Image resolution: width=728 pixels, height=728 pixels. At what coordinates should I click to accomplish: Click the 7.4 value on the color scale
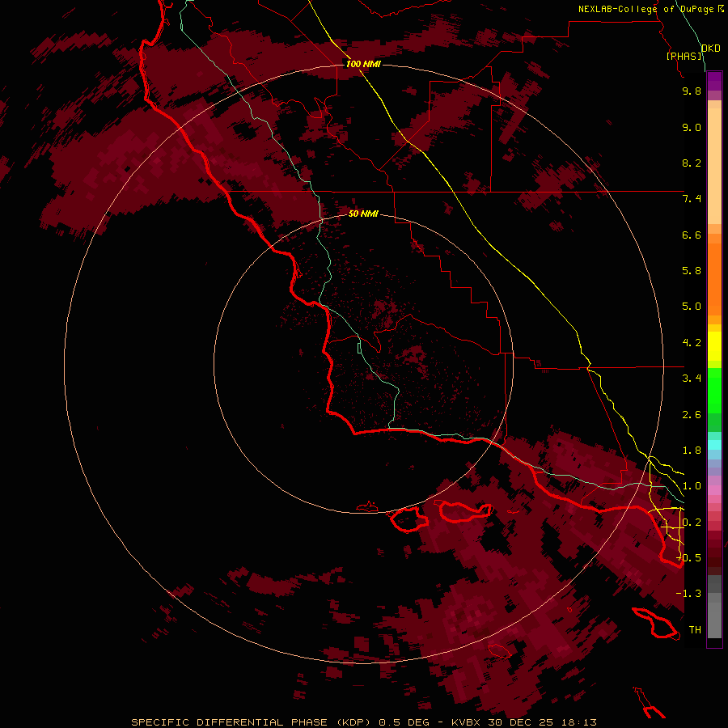click(x=692, y=199)
